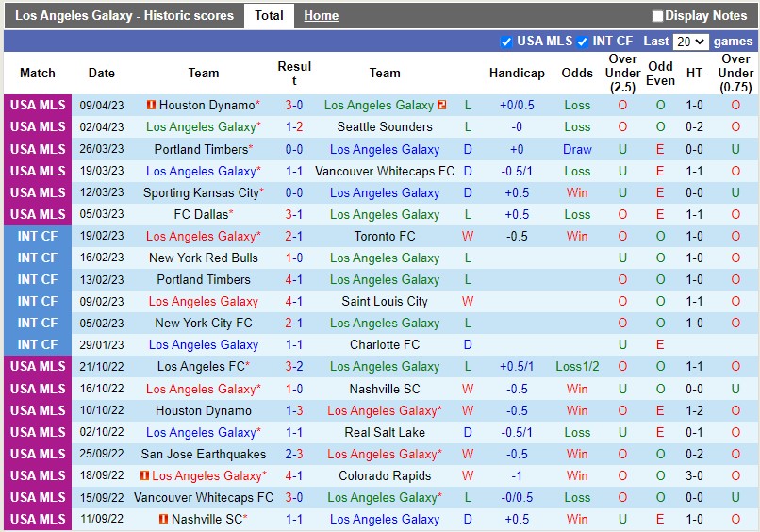
Task: Click the HT column header
Action: tap(694, 73)
